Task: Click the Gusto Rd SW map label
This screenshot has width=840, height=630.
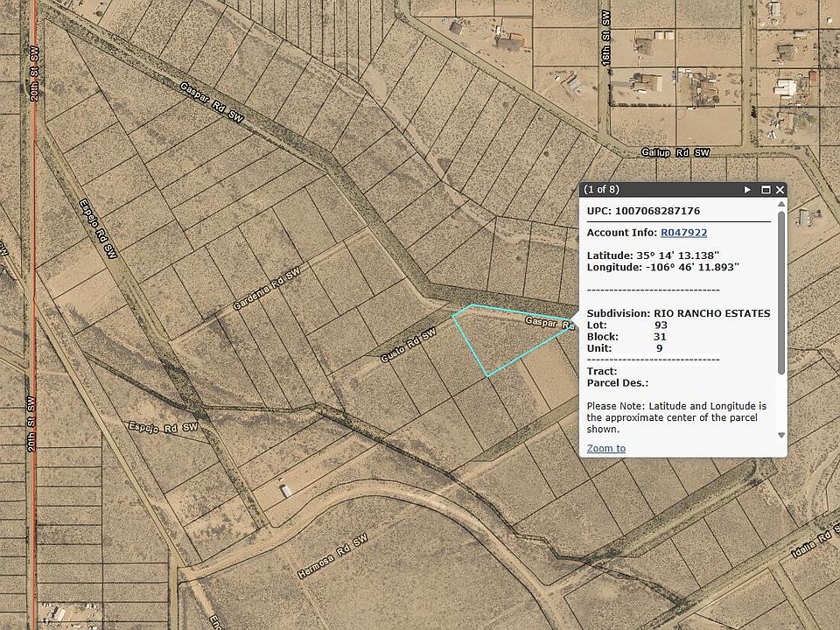Action: (x=409, y=346)
